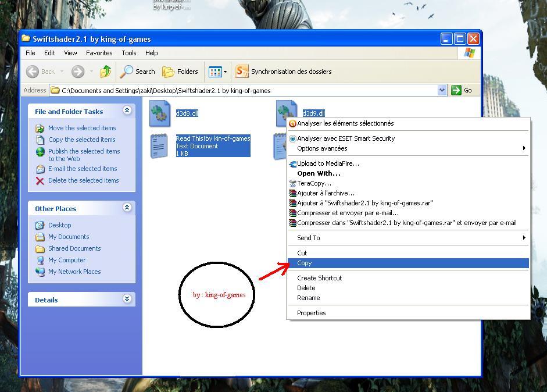The image size is (547, 392).
Task: Choose Open With in context menu
Action: [x=408, y=173]
